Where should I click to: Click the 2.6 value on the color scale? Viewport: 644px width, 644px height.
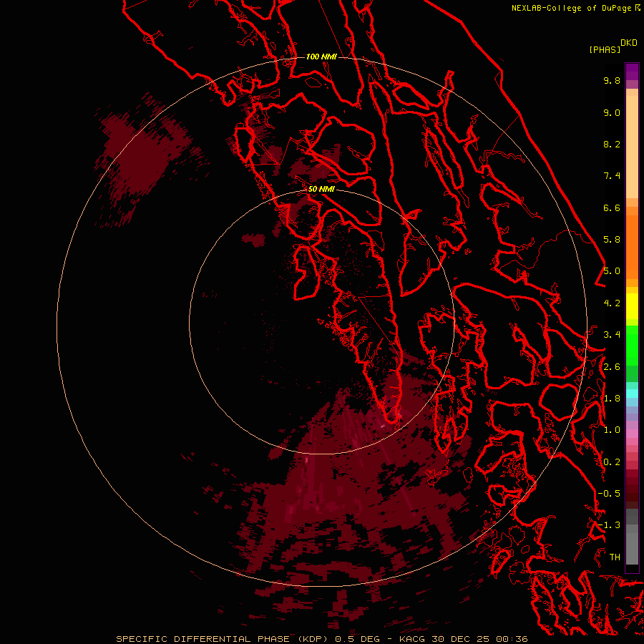coord(612,367)
